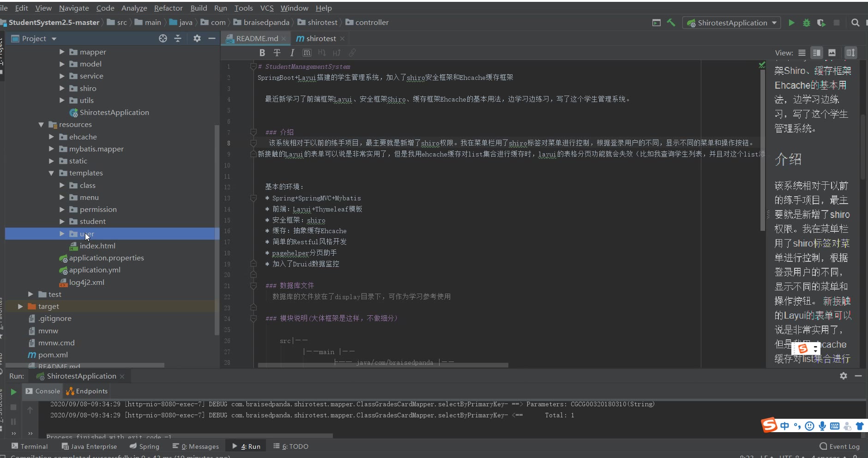Apply bold formatting in markdown toolbar
The height and width of the screenshot is (458, 868).
pyautogui.click(x=262, y=53)
